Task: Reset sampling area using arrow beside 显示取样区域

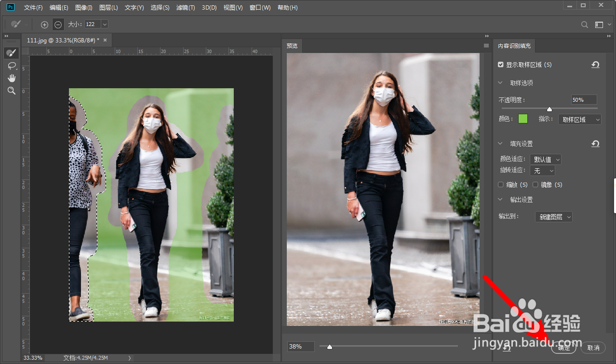Action: click(x=596, y=65)
